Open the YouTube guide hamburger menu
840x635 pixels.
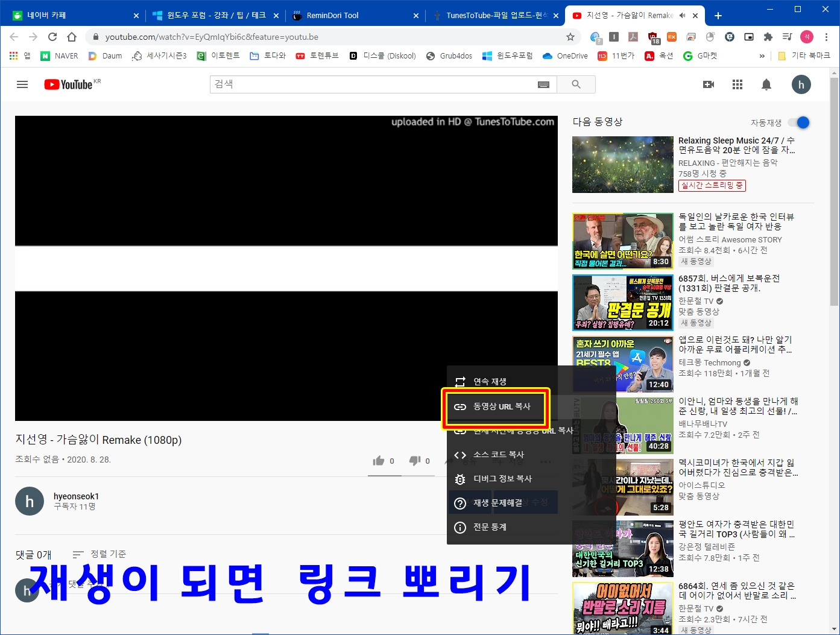pos(22,84)
